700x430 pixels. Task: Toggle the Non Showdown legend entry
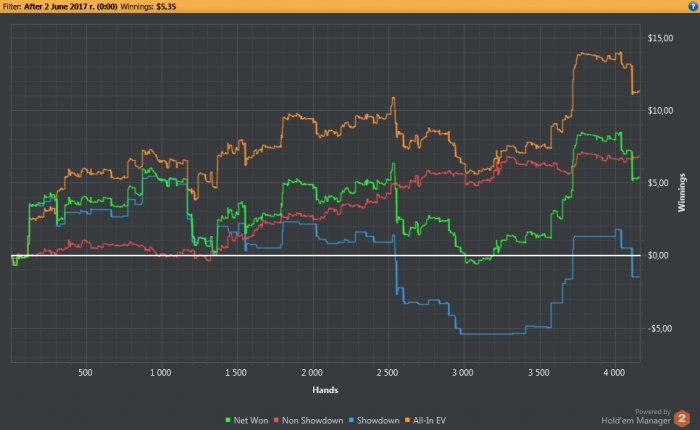(308, 421)
